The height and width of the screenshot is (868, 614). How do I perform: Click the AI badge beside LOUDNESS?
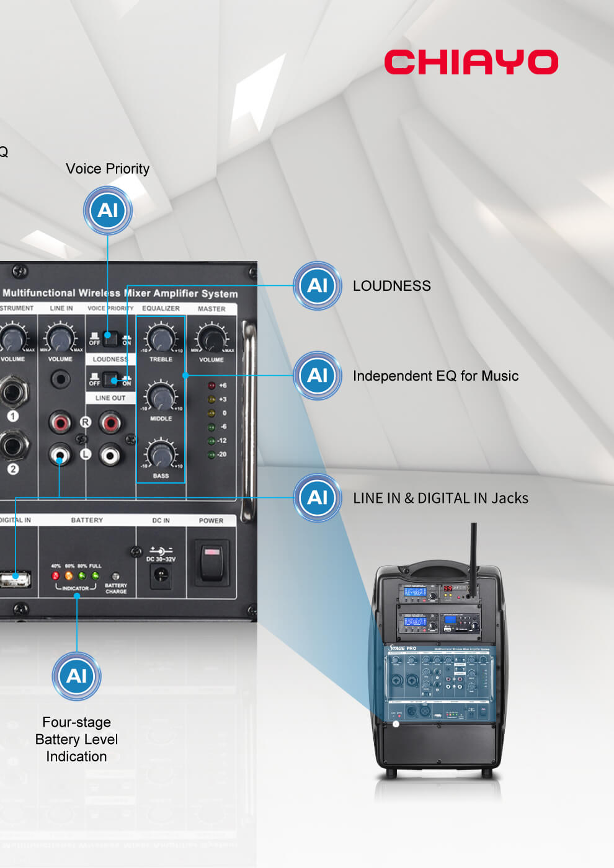318,286
